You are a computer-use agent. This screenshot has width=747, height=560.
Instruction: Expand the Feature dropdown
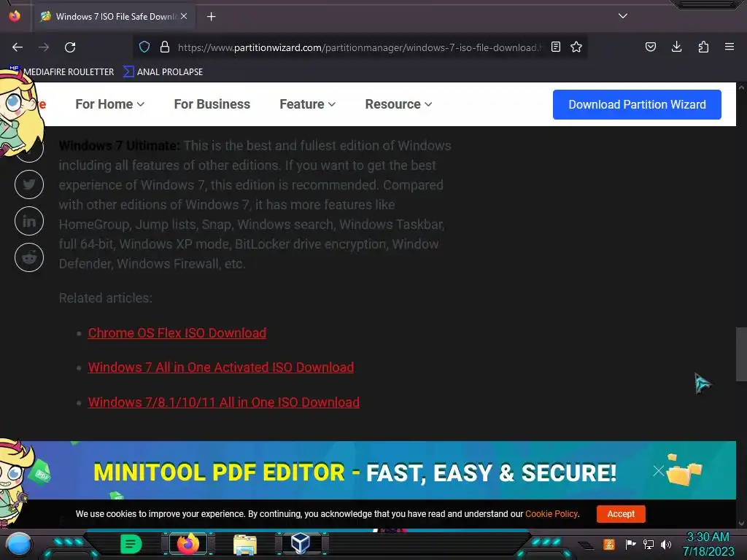point(308,104)
